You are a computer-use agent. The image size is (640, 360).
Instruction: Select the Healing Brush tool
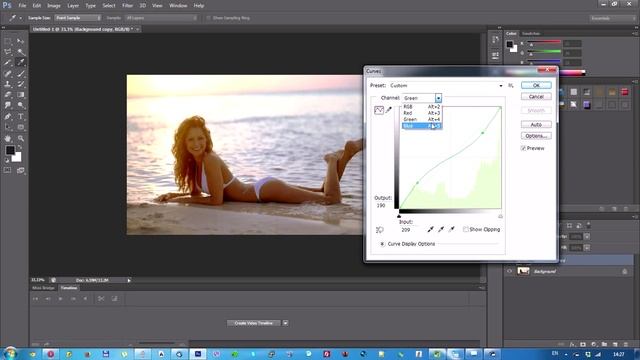click(x=8, y=73)
